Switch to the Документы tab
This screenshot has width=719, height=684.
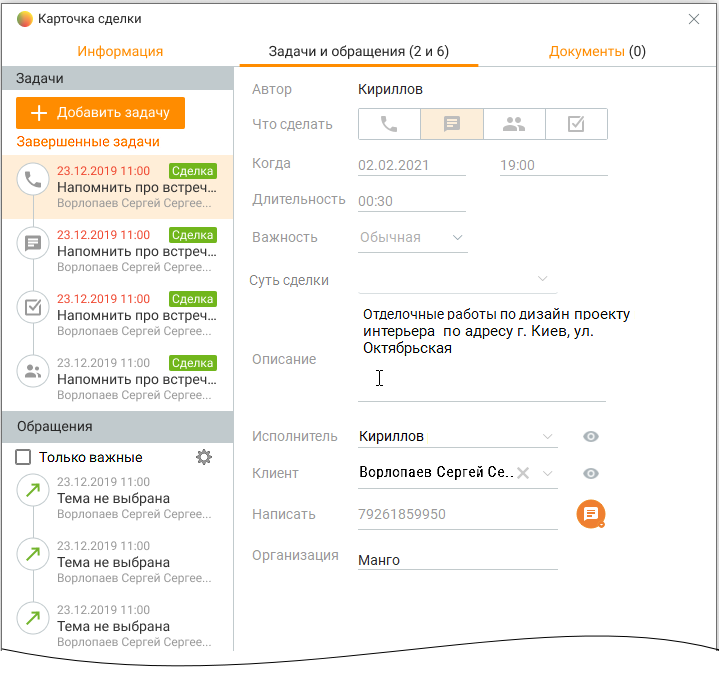[x=597, y=51]
